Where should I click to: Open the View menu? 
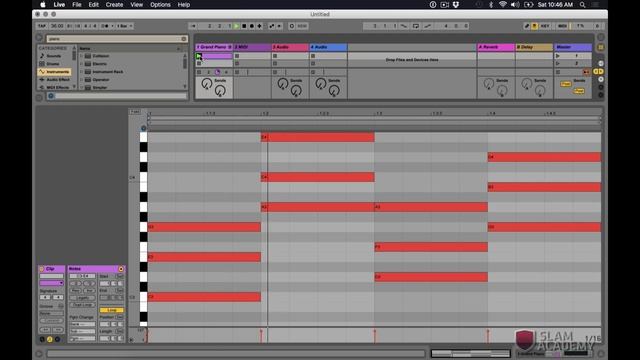coord(136,5)
